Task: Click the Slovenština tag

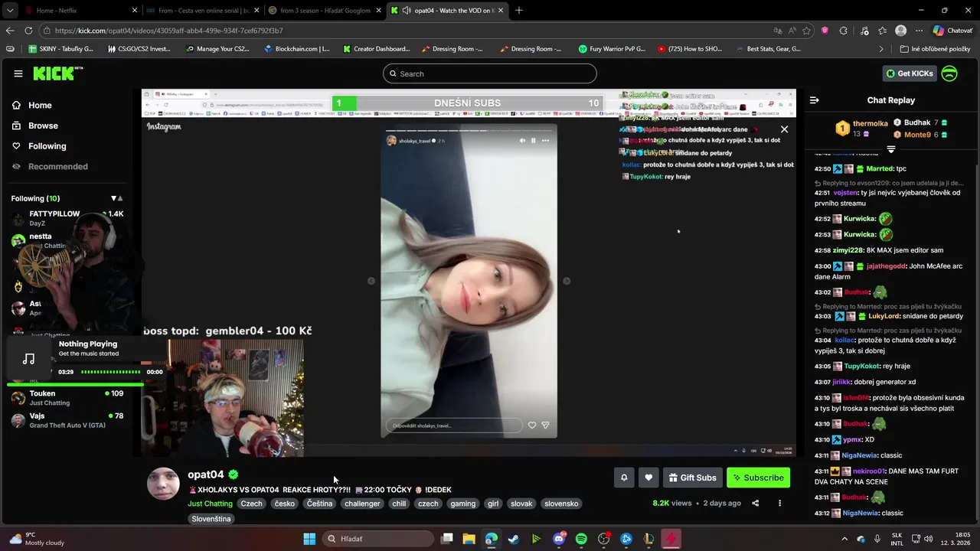Action: [211, 519]
